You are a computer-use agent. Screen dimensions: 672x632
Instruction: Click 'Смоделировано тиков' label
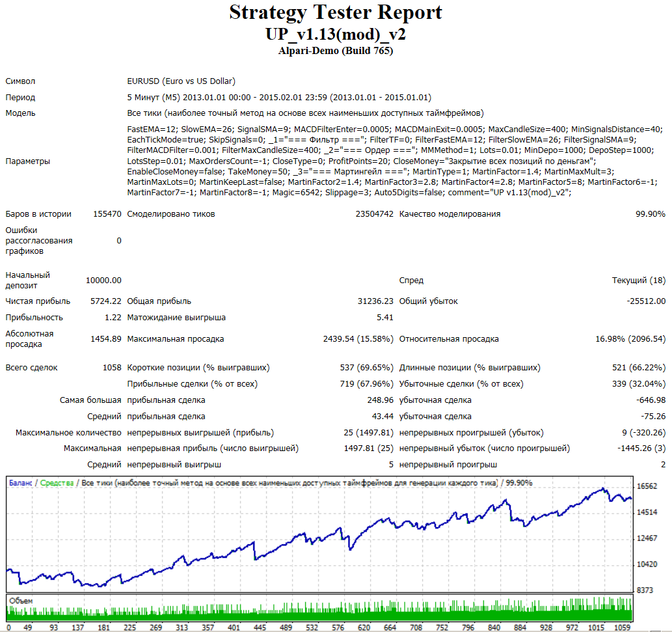tap(171, 214)
